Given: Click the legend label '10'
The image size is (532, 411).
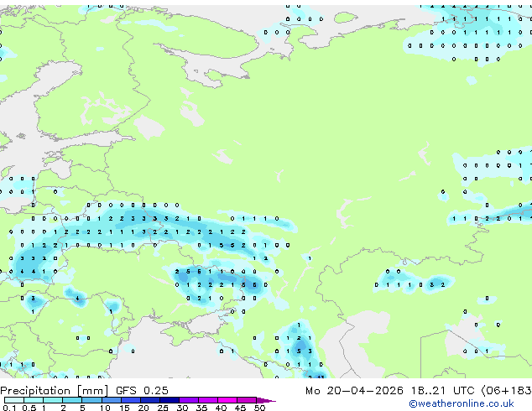Looking at the screenshot, I should pyautogui.click(x=105, y=408).
